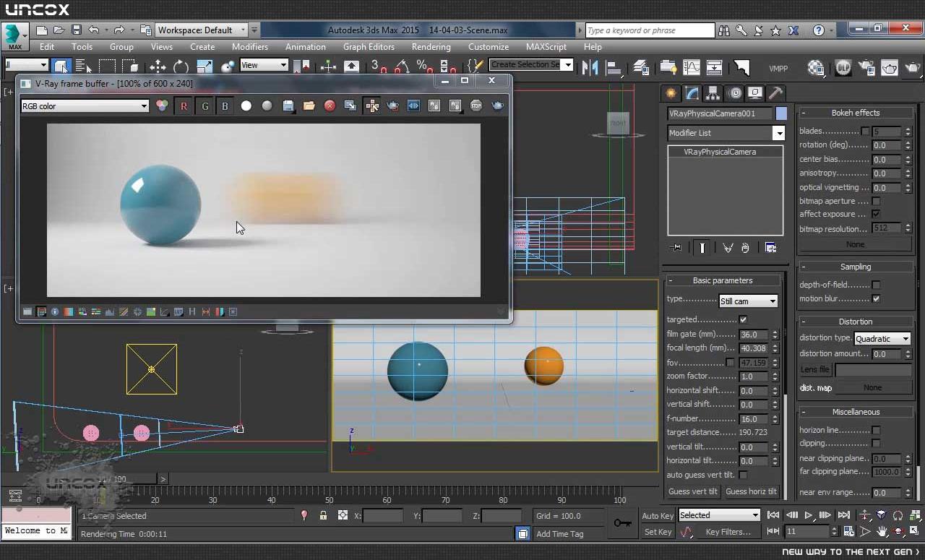
Task: Select the Pan View hand tool
Action: pyautogui.click(x=882, y=532)
